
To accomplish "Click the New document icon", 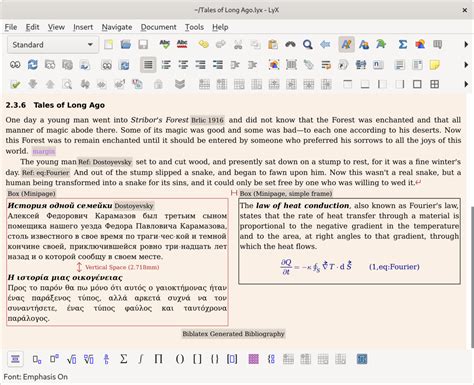I will (x=108, y=44).
